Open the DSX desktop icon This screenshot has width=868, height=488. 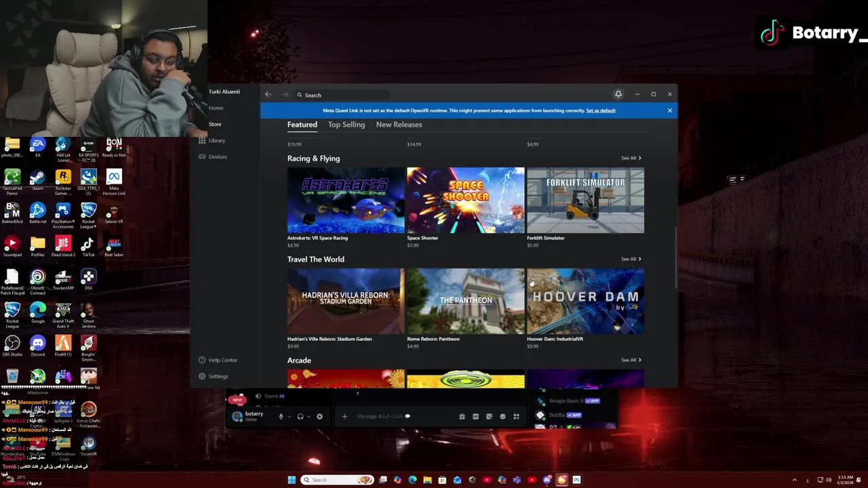tap(88, 279)
